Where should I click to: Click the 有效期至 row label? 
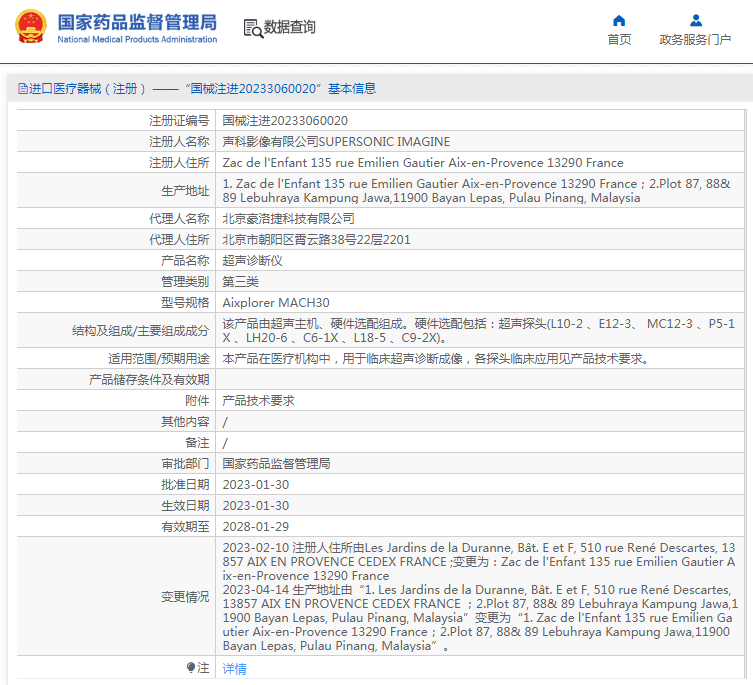point(185,527)
